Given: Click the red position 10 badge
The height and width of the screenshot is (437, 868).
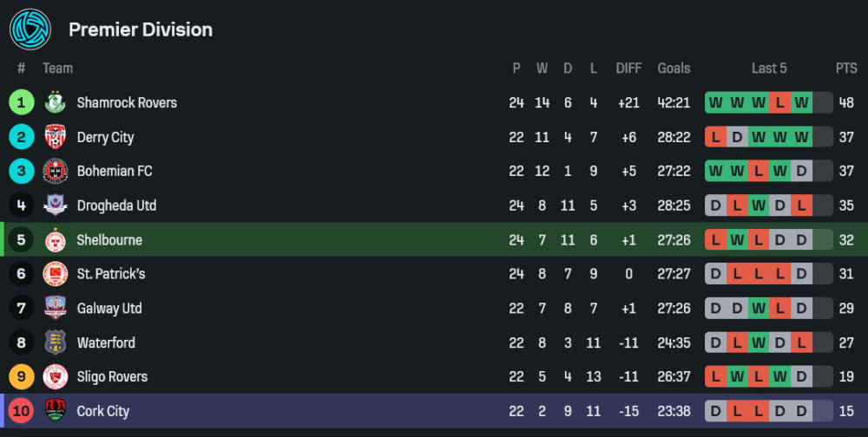Looking at the screenshot, I should 22,411.
